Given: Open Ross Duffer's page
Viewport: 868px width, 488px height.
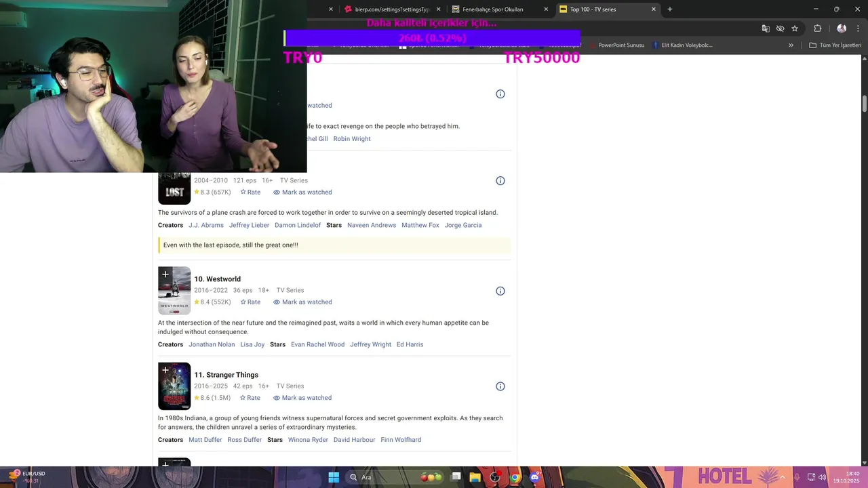Looking at the screenshot, I should click(x=245, y=440).
